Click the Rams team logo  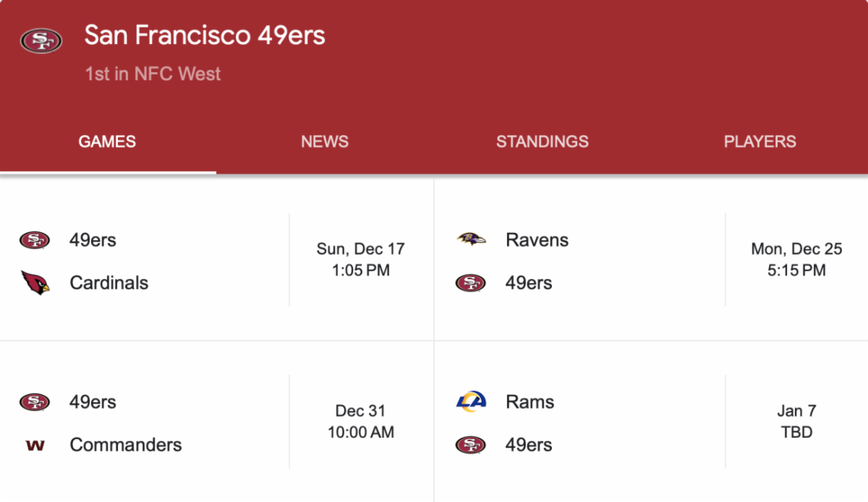coord(471,401)
